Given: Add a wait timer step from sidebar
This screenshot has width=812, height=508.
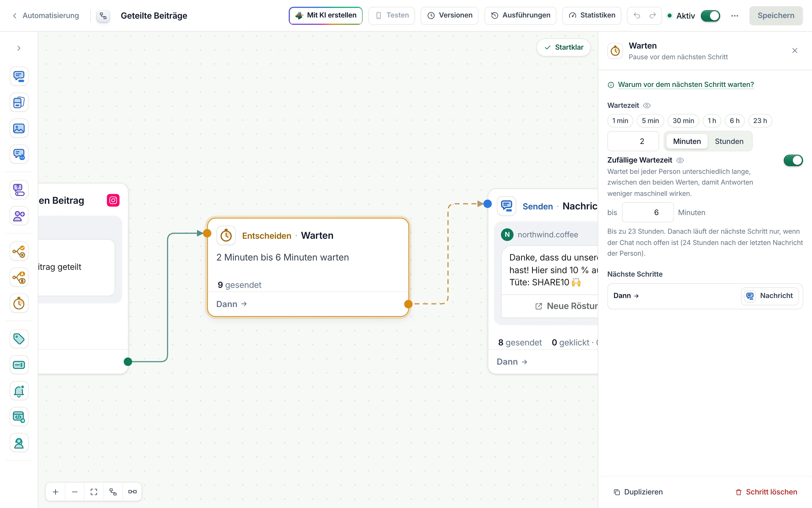Looking at the screenshot, I should (x=19, y=303).
